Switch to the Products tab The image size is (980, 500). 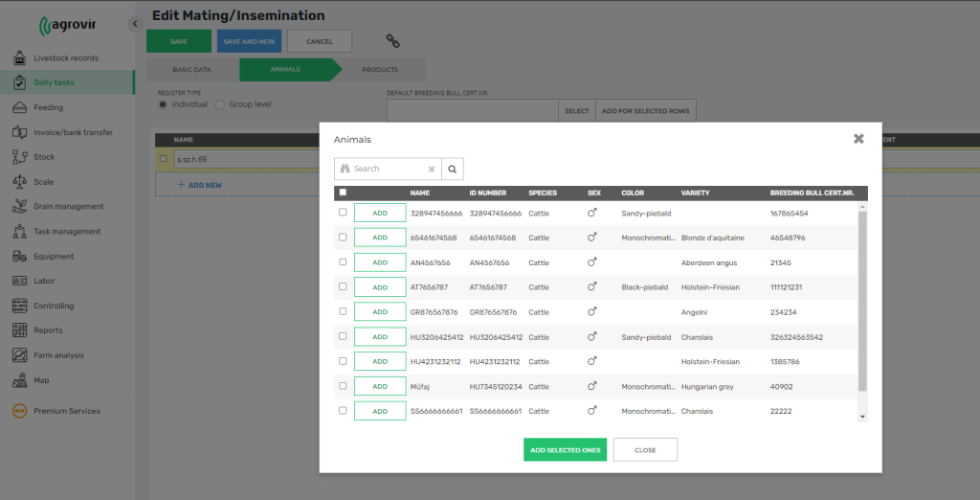(x=380, y=70)
